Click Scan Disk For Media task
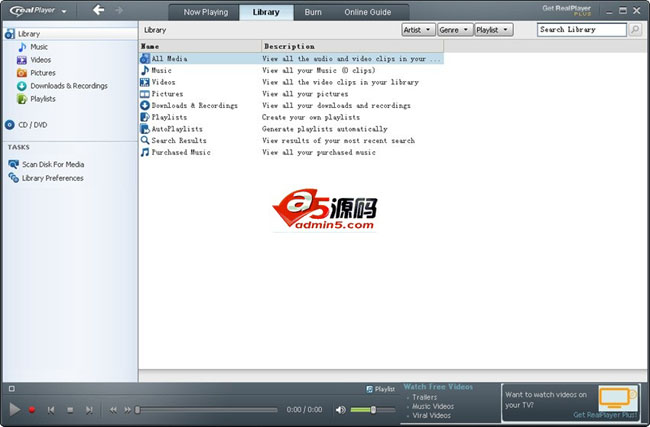This screenshot has width=650, height=427. click(x=53, y=165)
